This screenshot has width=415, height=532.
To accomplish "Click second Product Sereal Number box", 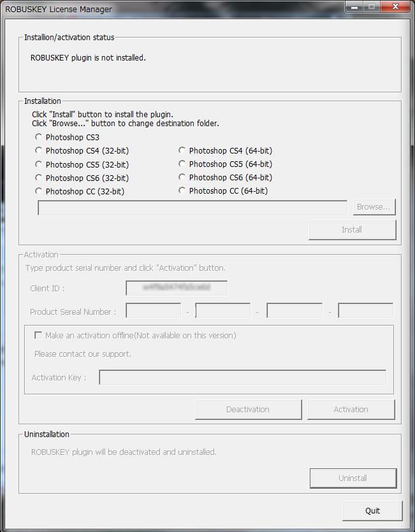I will (x=223, y=310).
